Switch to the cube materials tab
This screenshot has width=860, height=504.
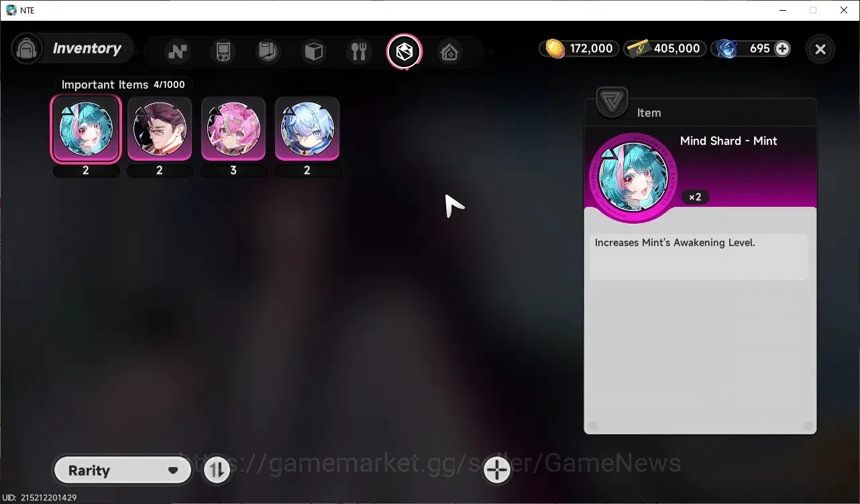coord(313,52)
